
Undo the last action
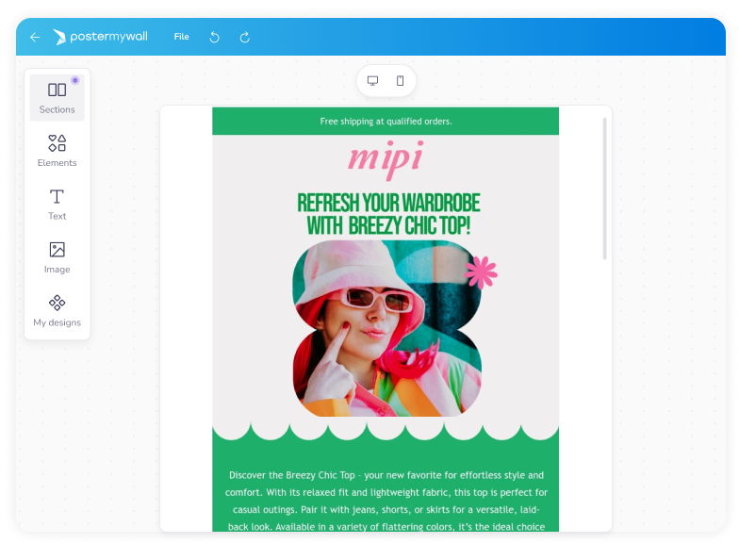click(214, 37)
